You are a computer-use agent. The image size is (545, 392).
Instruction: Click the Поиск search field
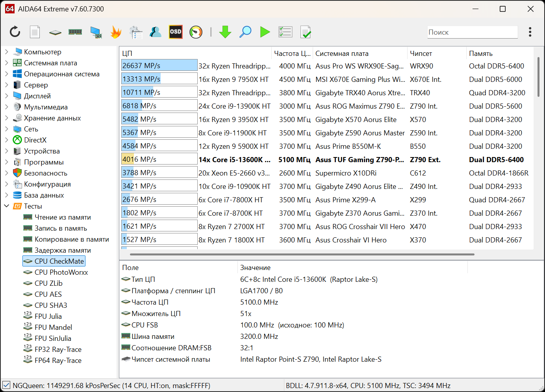[x=473, y=32]
